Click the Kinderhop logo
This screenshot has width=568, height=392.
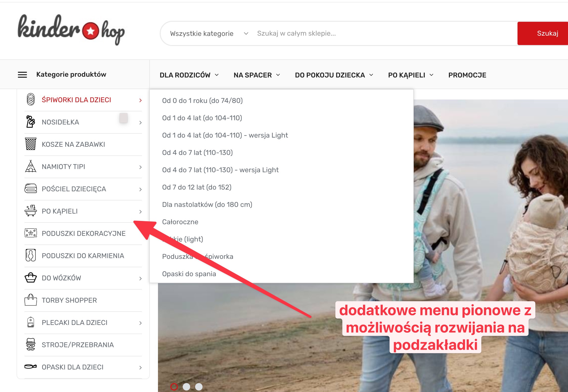[x=71, y=30]
